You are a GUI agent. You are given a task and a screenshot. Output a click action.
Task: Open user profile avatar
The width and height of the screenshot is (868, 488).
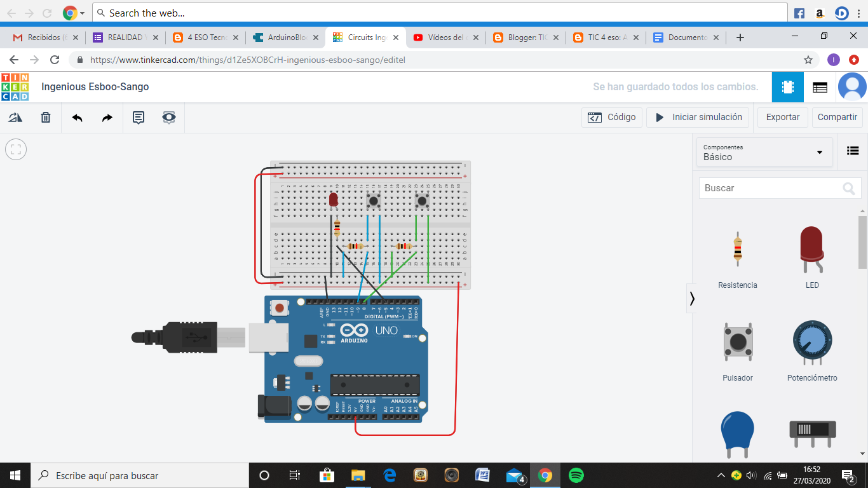tap(852, 87)
